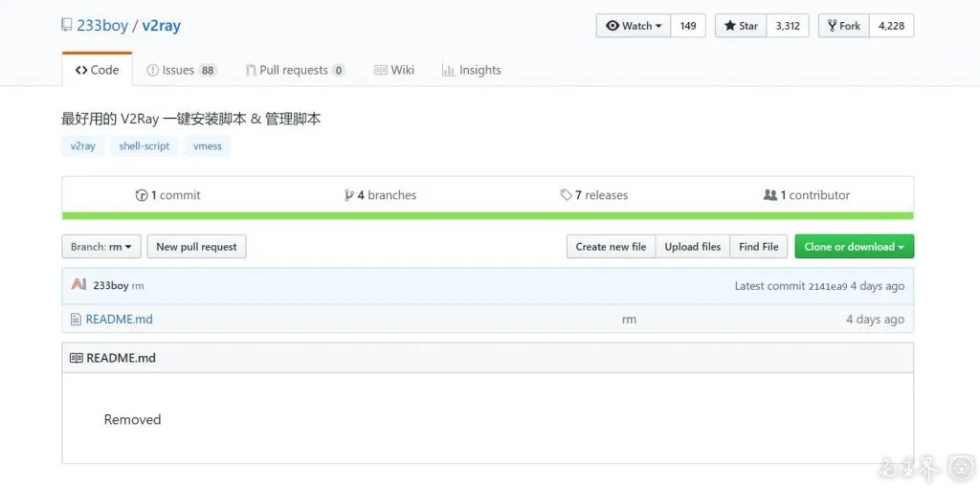The height and width of the screenshot is (488, 980).
Task: Star the repository with Star button
Action: click(x=742, y=26)
